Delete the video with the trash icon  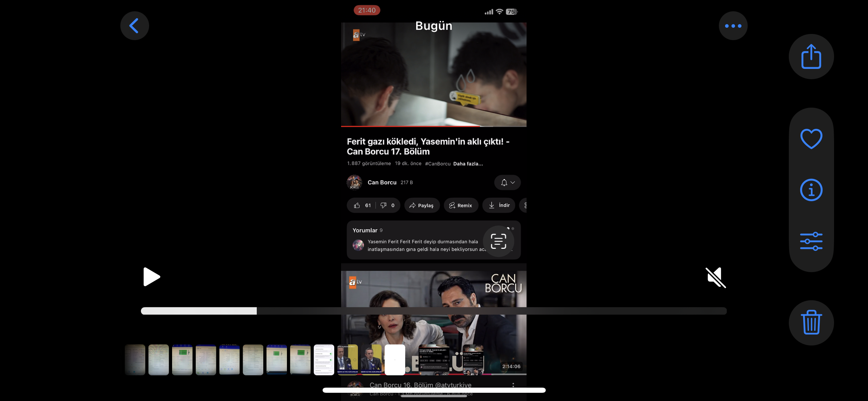point(811,323)
